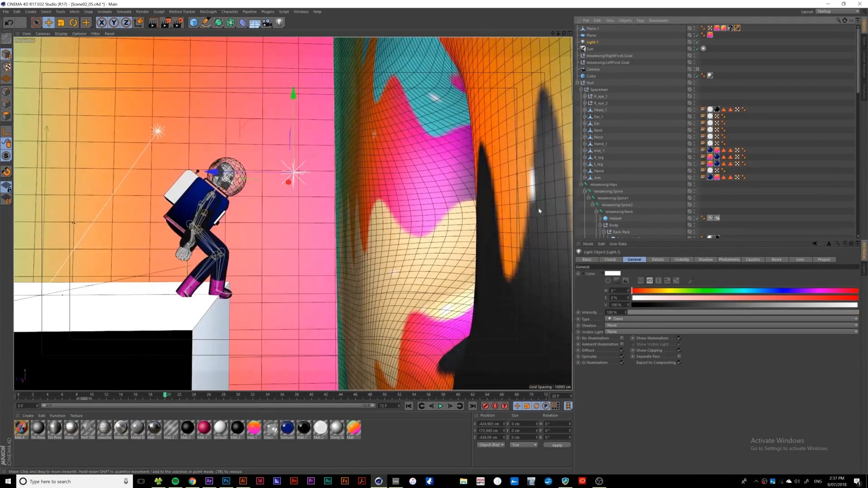Open the light Type dropdown showing Omni

[732, 319]
